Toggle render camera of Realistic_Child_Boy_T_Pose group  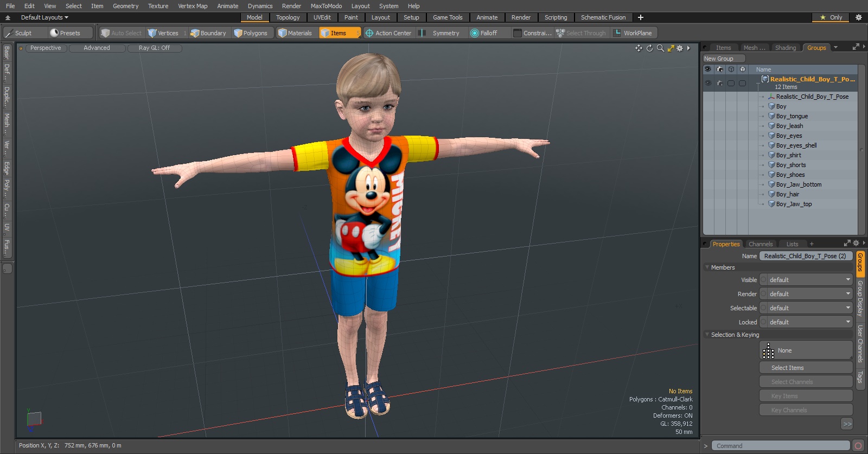720,84
